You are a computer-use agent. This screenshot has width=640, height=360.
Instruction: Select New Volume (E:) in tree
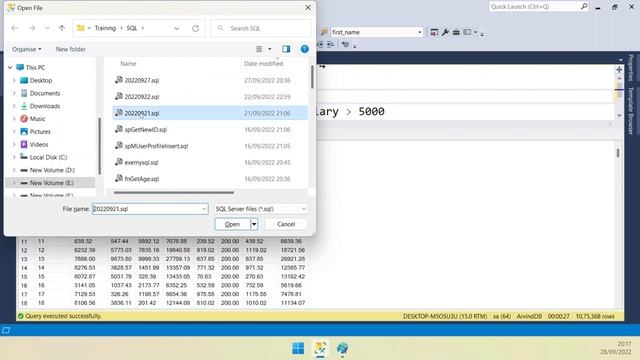coord(51,183)
